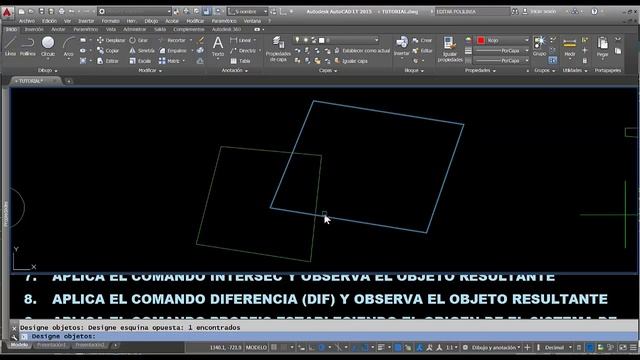640x360 pixels.
Task: Switch to the Modelo layout tab
Action: 19,345
